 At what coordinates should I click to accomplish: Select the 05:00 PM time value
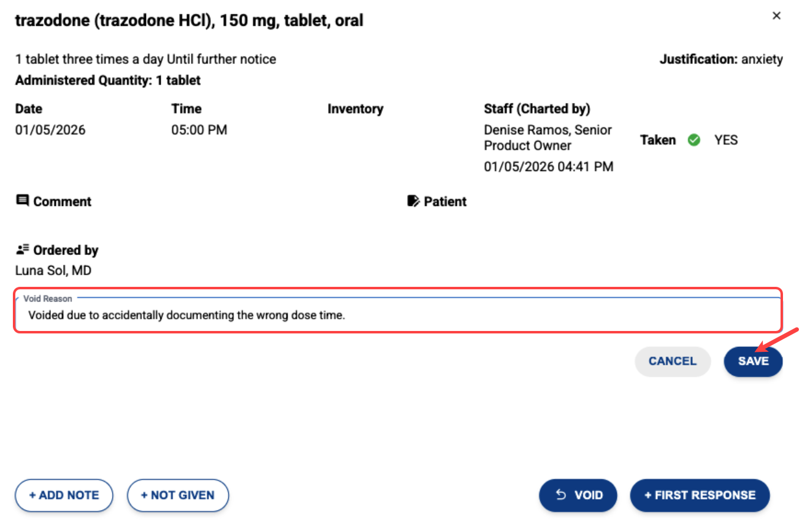point(199,130)
